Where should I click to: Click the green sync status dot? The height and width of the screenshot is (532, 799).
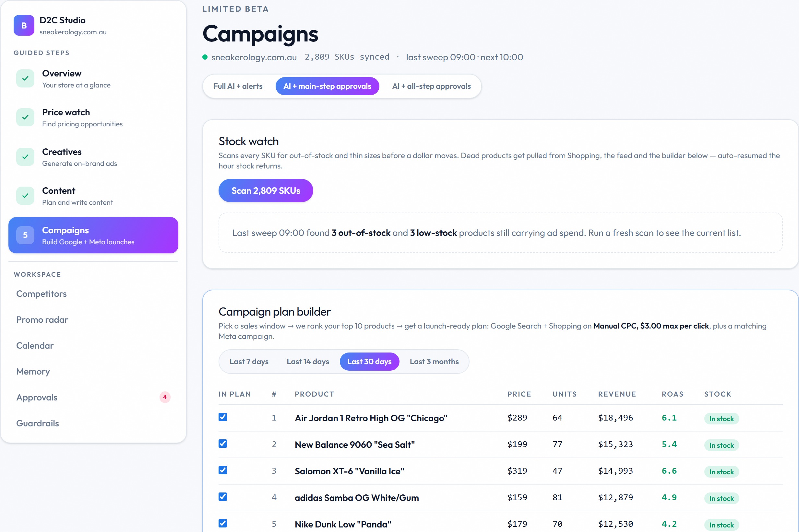coord(205,57)
